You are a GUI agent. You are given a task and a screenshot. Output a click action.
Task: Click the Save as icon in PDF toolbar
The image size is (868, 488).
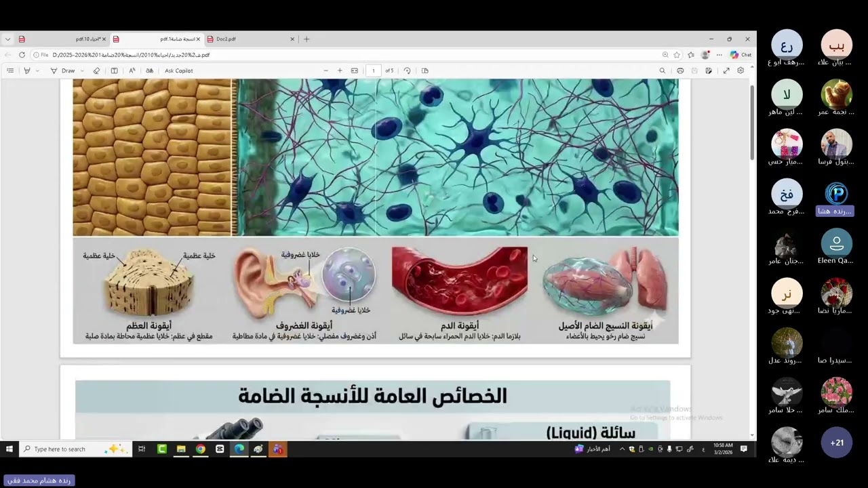(709, 70)
